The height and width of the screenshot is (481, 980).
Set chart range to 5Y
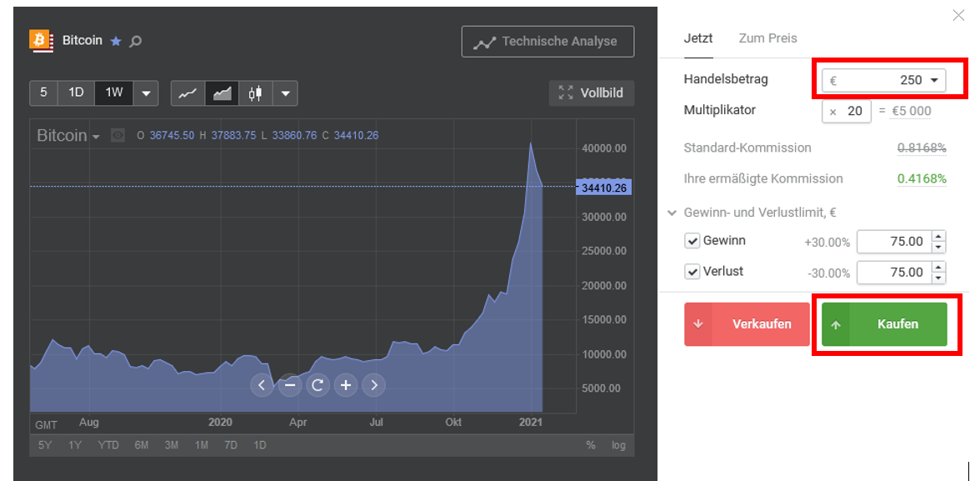click(45, 445)
